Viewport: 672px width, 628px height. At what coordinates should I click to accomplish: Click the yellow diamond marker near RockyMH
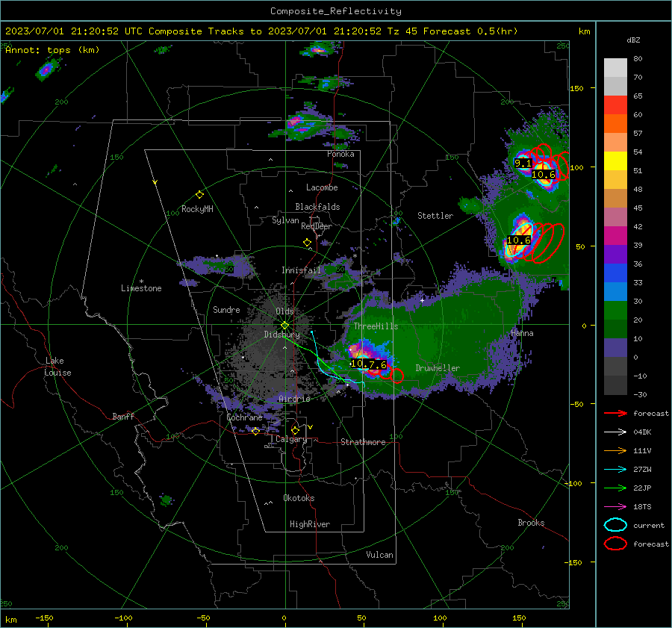pos(199,195)
